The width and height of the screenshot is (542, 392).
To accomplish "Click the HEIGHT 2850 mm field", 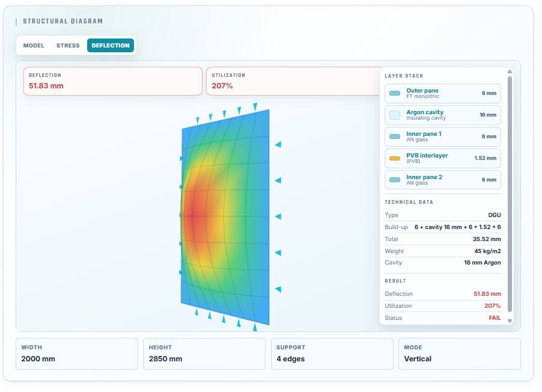I will click(x=204, y=354).
